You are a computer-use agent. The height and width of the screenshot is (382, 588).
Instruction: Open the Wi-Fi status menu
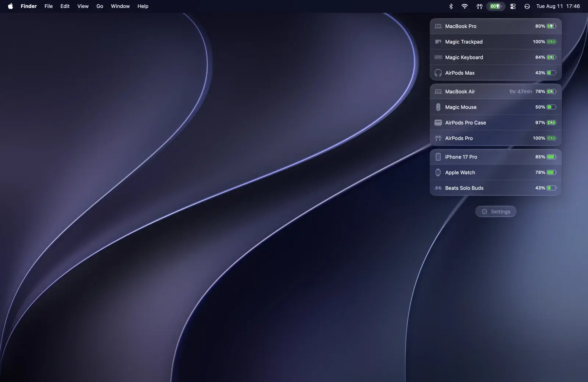click(x=465, y=6)
